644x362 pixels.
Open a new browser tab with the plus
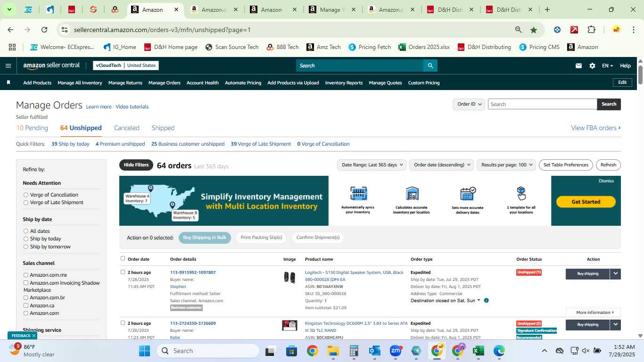[547, 9]
